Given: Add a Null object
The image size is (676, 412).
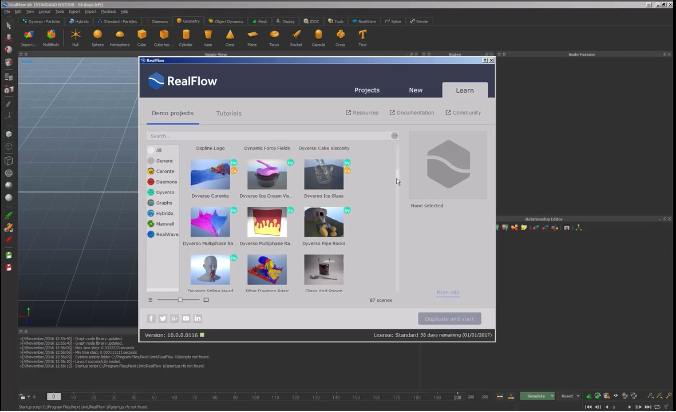Looking at the screenshot, I should click(75, 37).
